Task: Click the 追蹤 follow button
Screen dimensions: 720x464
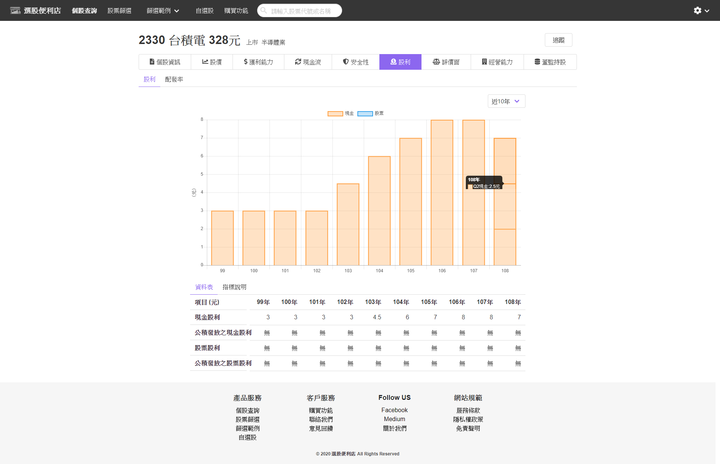Action: [558, 40]
